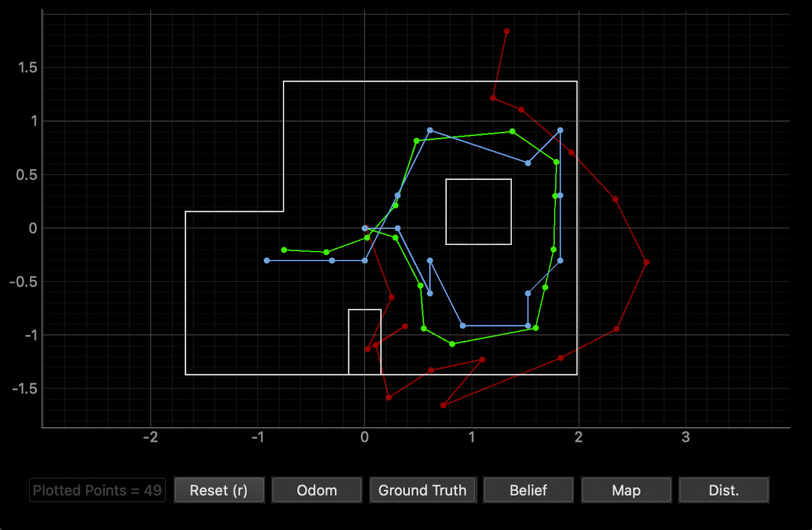Click the leftmost green ground truth point
Screen dimensions: 812x530
click(x=284, y=250)
